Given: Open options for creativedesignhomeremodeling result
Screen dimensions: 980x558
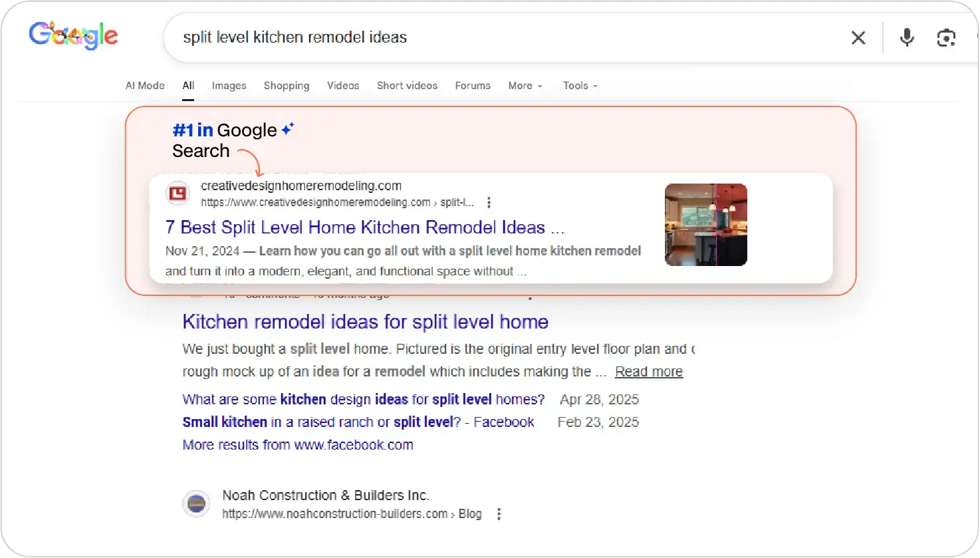Looking at the screenshot, I should click(489, 202).
